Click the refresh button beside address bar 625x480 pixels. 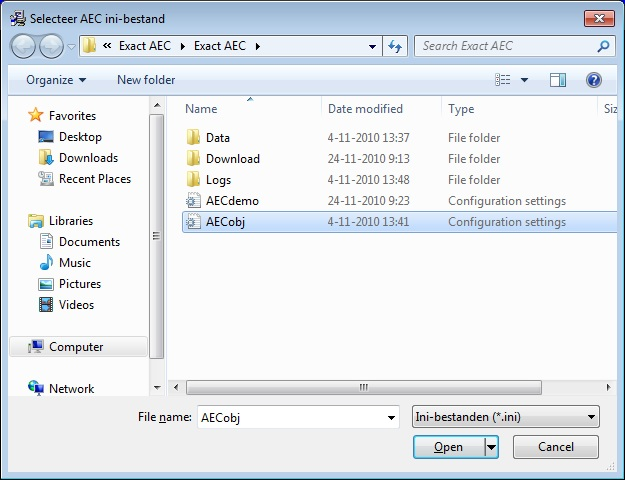[395, 46]
